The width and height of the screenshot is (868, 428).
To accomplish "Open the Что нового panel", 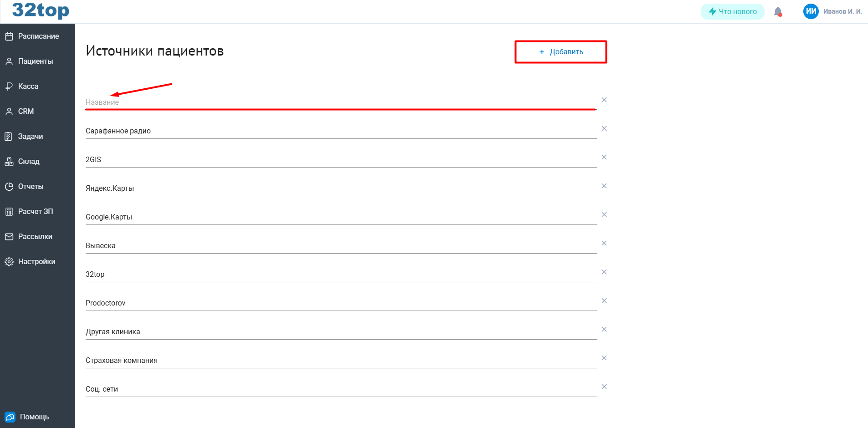I will tap(732, 11).
